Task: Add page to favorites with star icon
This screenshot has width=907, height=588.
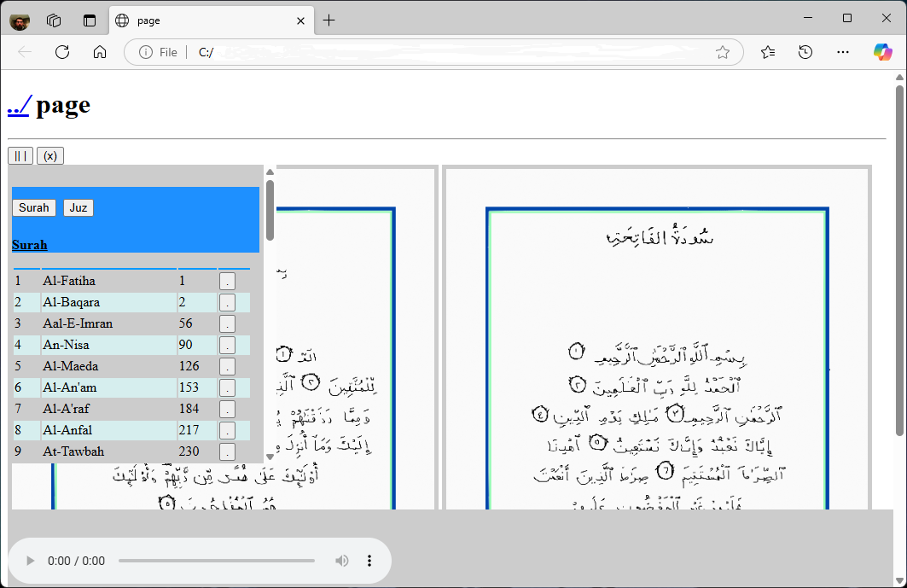Action: coord(723,52)
